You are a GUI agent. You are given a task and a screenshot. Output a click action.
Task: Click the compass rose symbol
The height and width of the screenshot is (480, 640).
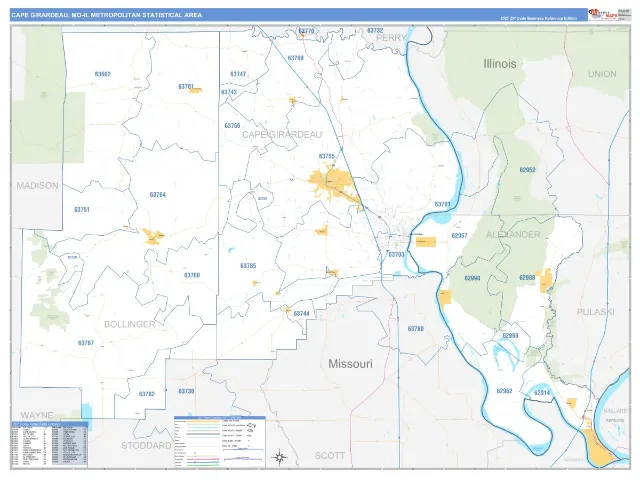(x=280, y=457)
